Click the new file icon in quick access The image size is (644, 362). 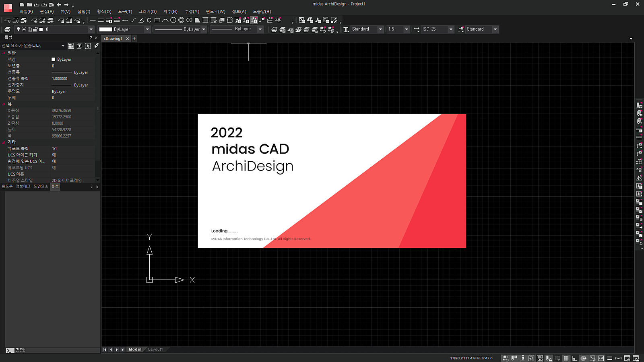22,4
